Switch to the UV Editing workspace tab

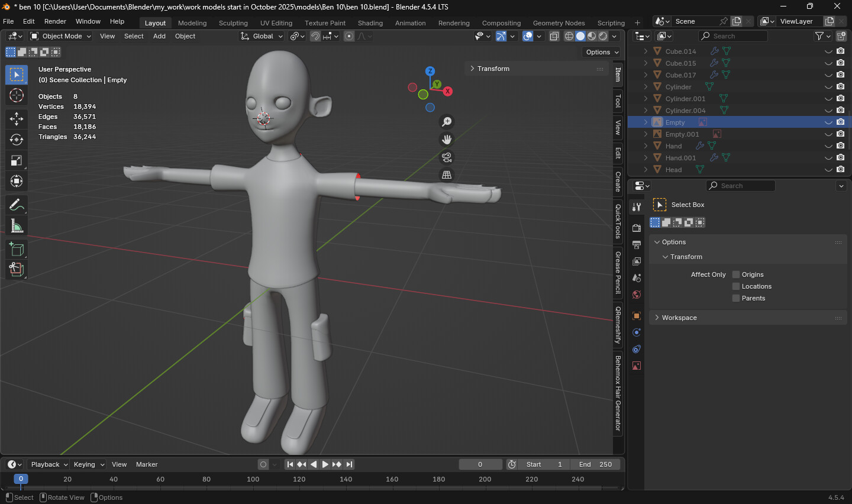coord(276,23)
